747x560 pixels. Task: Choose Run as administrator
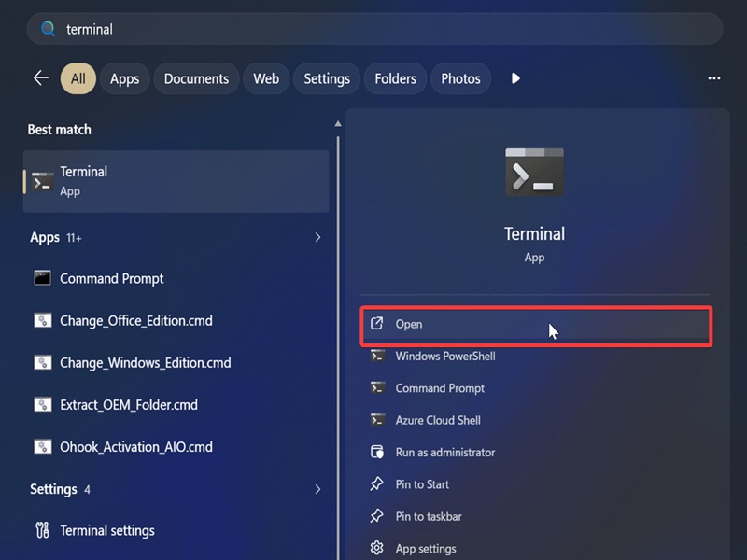(536, 453)
